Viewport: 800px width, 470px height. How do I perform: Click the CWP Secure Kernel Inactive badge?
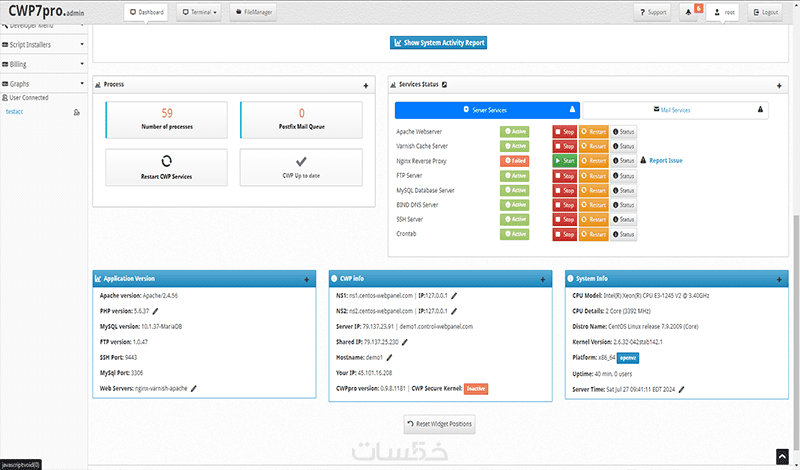click(x=476, y=389)
